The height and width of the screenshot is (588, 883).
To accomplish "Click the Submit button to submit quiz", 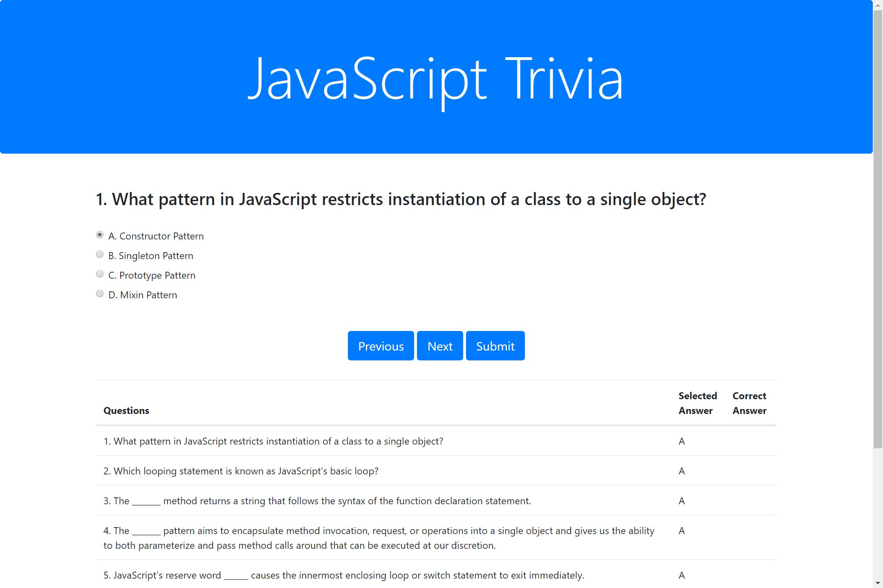I will 494,345.
